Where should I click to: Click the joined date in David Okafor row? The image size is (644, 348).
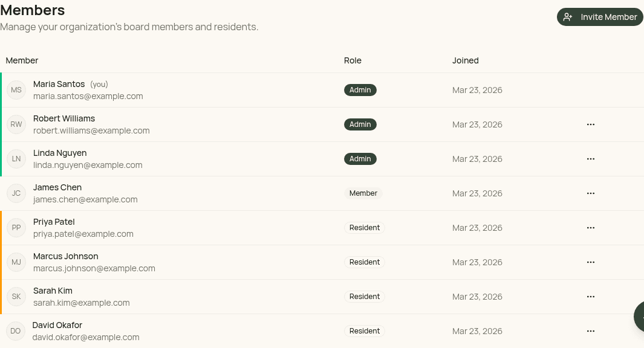(x=477, y=332)
